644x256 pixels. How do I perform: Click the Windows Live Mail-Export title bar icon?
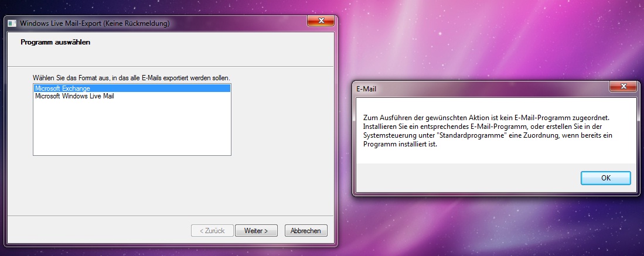coord(12,24)
